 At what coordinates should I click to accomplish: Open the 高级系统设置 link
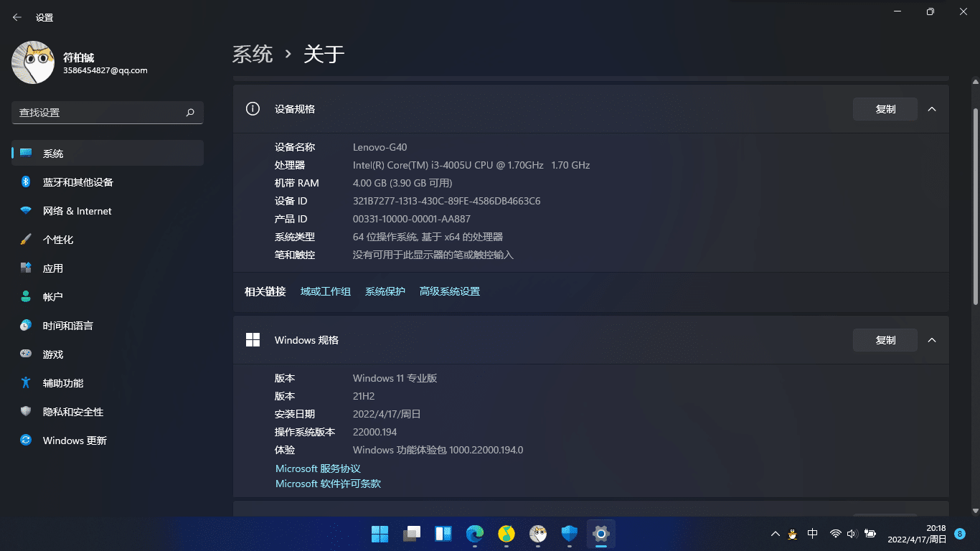pos(449,291)
